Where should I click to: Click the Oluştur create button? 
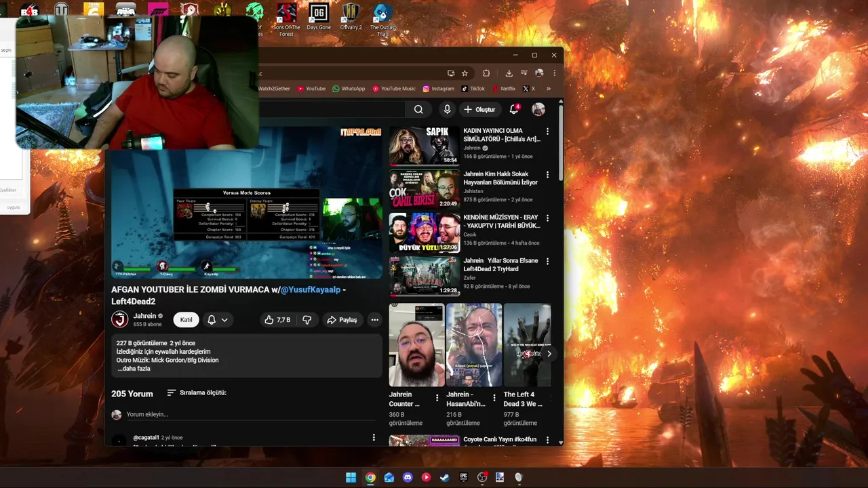point(479,109)
